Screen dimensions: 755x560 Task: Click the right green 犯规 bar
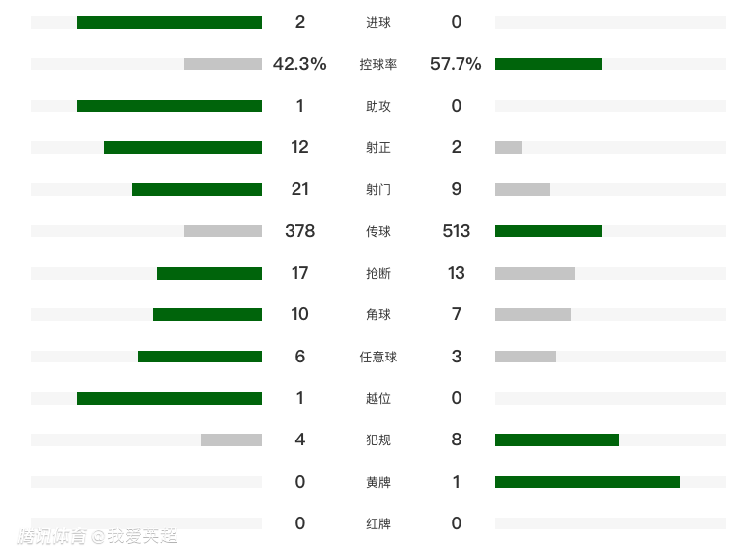[556, 440]
